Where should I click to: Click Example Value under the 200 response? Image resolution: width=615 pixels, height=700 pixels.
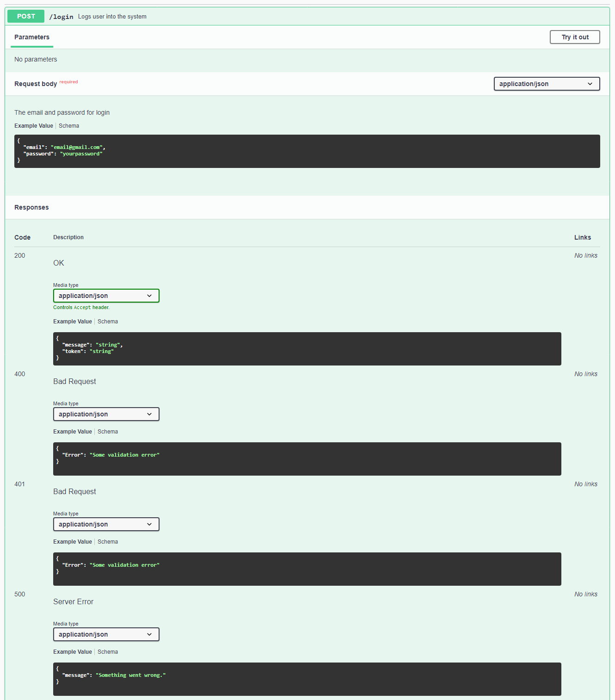(x=72, y=321)
